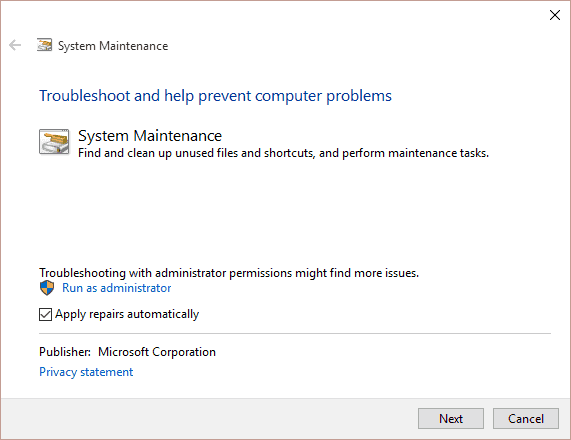
Task: Cancel the troubleshooter
Action: (x=525, y=419)
